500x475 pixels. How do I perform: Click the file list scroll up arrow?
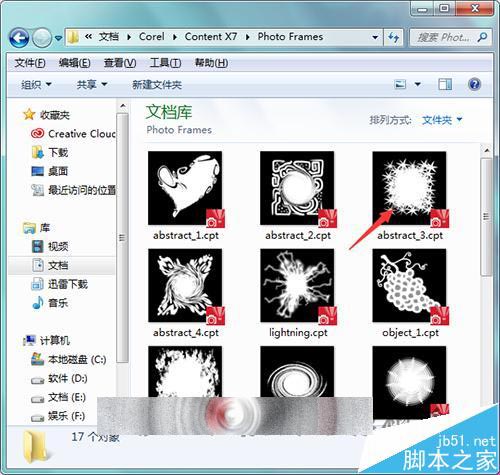[486, 150]
